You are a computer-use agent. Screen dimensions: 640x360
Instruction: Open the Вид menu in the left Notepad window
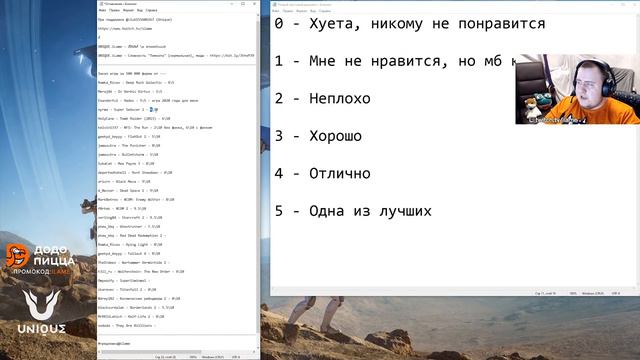pos(140,10)
